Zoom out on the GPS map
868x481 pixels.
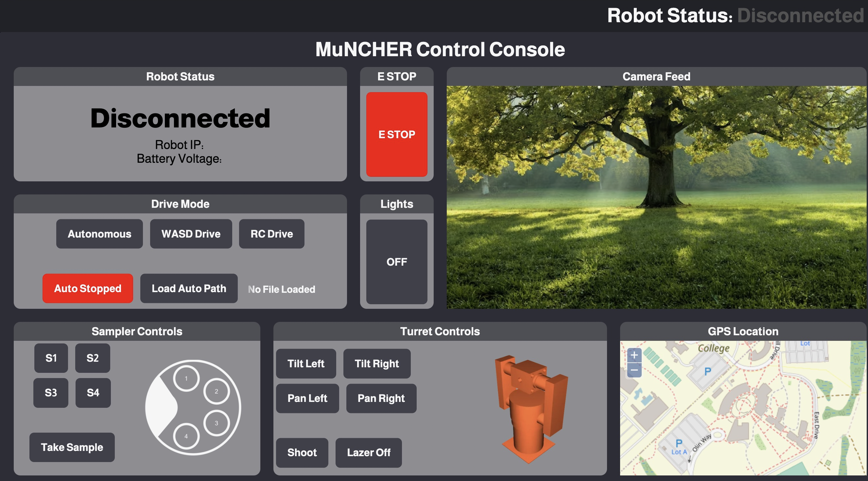[x=634, y=370]
